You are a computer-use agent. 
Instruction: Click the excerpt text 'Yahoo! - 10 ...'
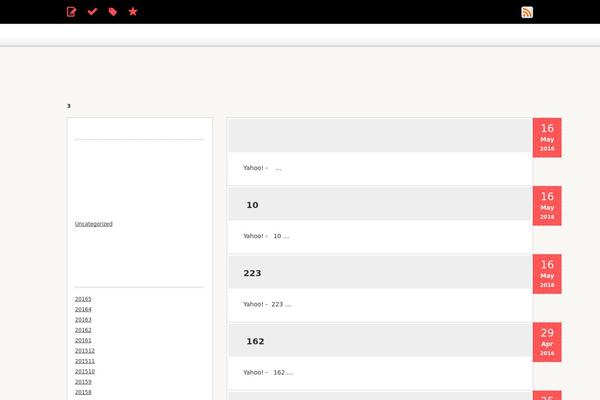(x=266, y=236)
